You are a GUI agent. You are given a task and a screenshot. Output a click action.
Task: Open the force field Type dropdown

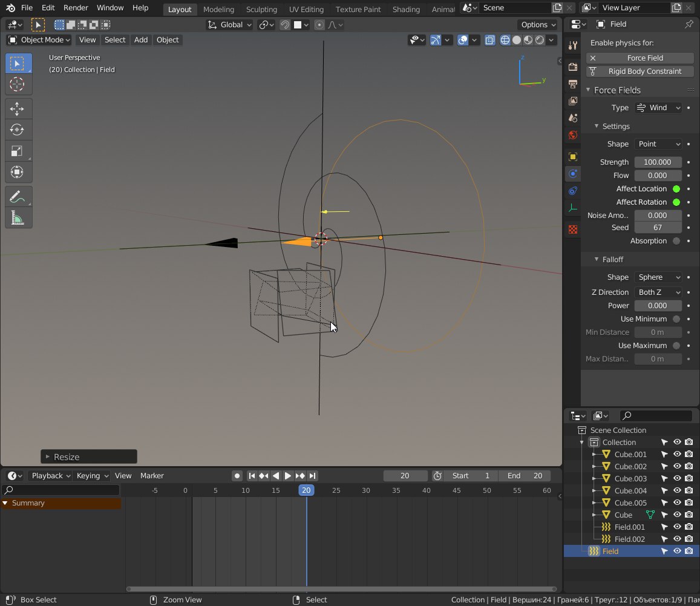[658, 108]
